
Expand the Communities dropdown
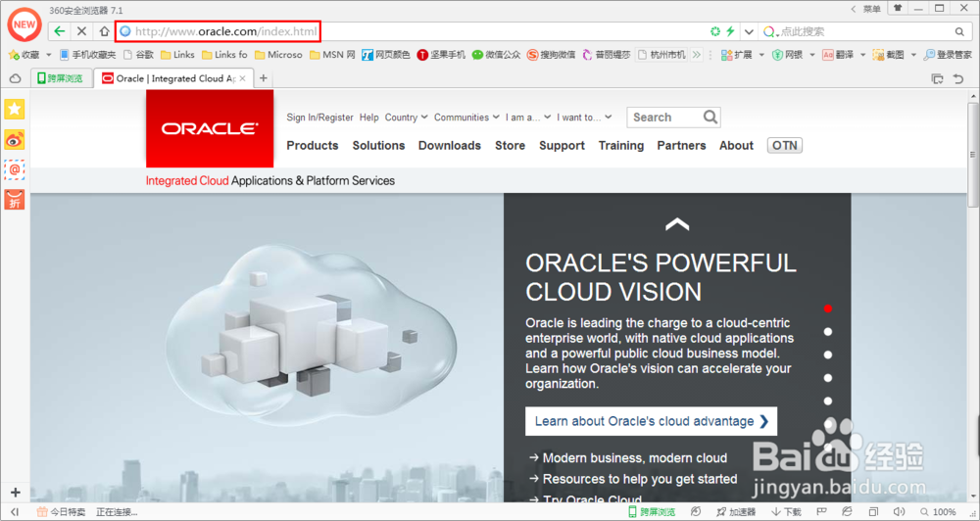(x=466, y=117)
